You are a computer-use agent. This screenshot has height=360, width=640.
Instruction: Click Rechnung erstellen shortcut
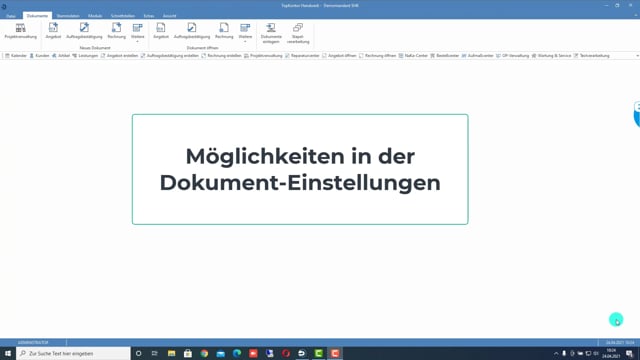222,56
